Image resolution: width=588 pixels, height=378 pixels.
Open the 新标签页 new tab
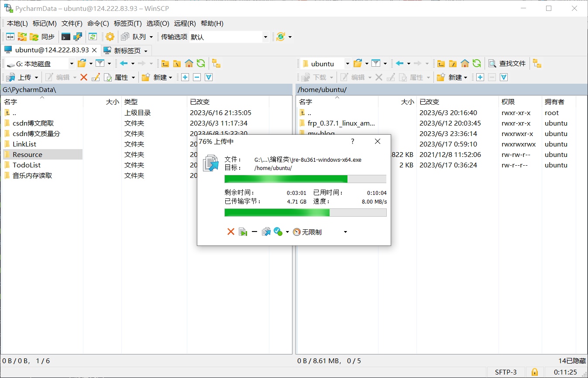pos(127,51)
